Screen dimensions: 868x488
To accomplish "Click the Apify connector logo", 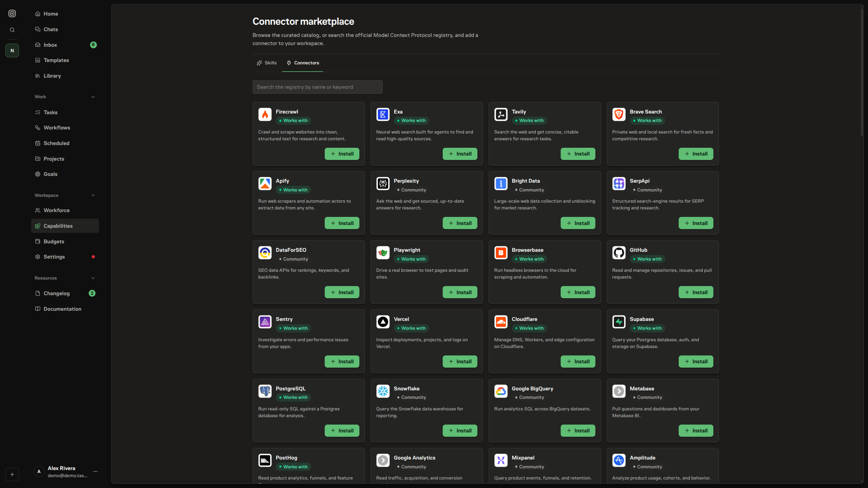I will pyautogui.click(x=265, y=184).
